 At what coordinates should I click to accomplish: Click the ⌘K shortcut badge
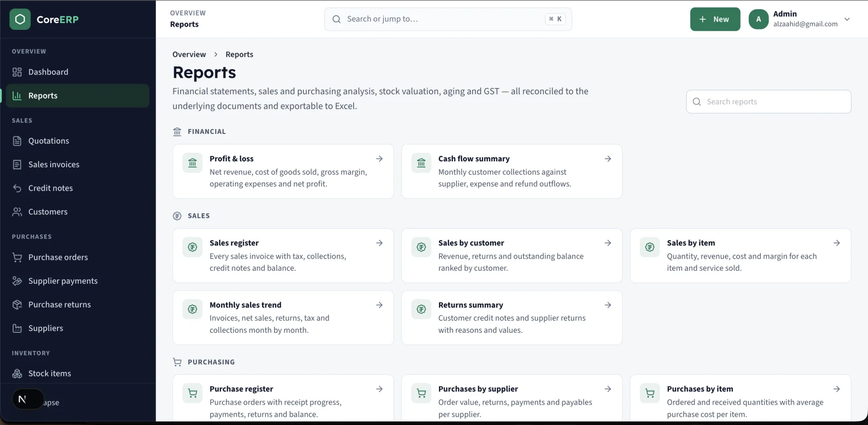coord(555,19)
